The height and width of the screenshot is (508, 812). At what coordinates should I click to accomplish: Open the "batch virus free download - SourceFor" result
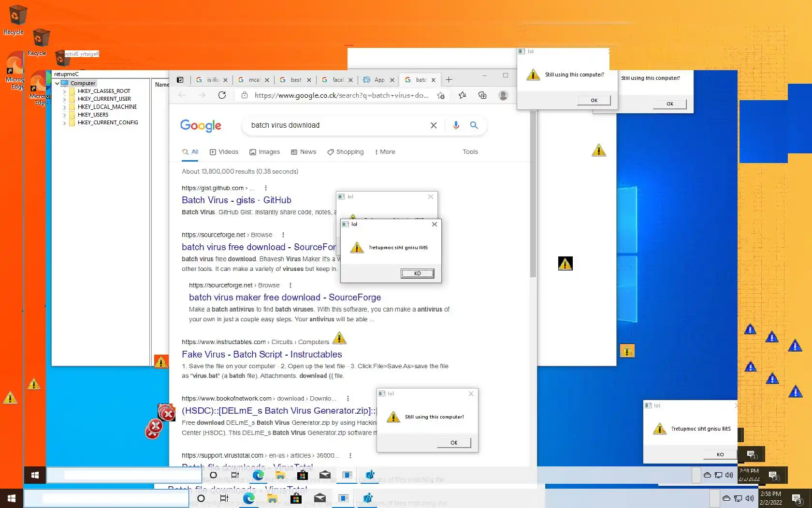pyautogui.click(x=259, y=247)
